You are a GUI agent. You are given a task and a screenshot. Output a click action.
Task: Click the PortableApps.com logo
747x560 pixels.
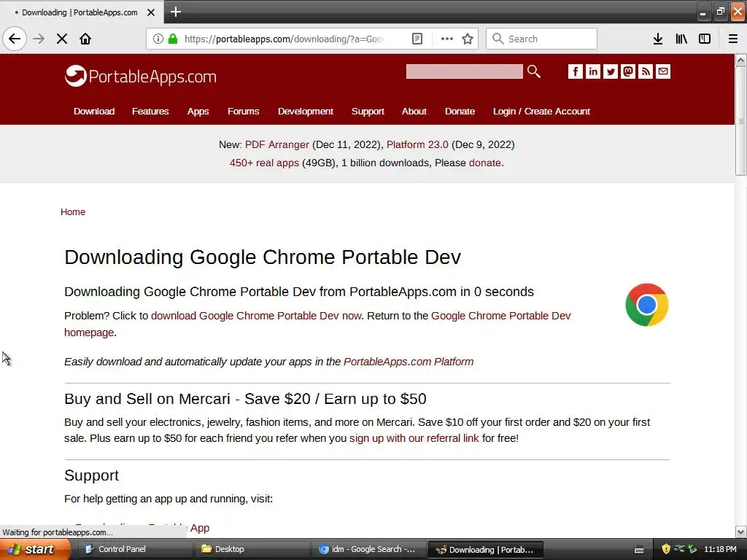141,76
